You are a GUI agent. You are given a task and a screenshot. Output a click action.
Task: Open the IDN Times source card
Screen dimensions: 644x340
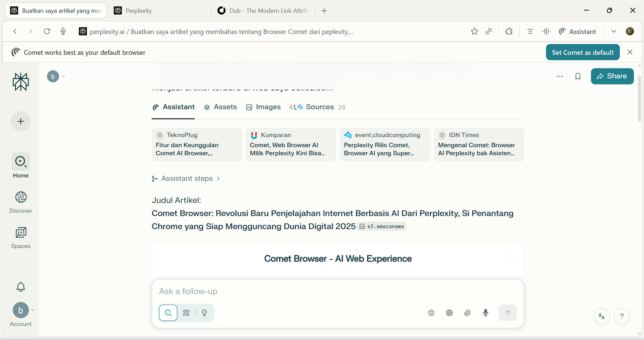point(479,145)
